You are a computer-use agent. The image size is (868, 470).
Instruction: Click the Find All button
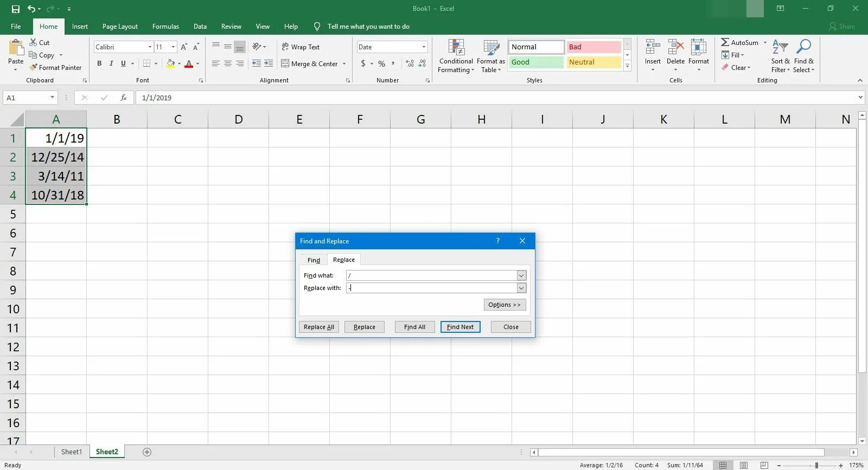click(414, 327)
